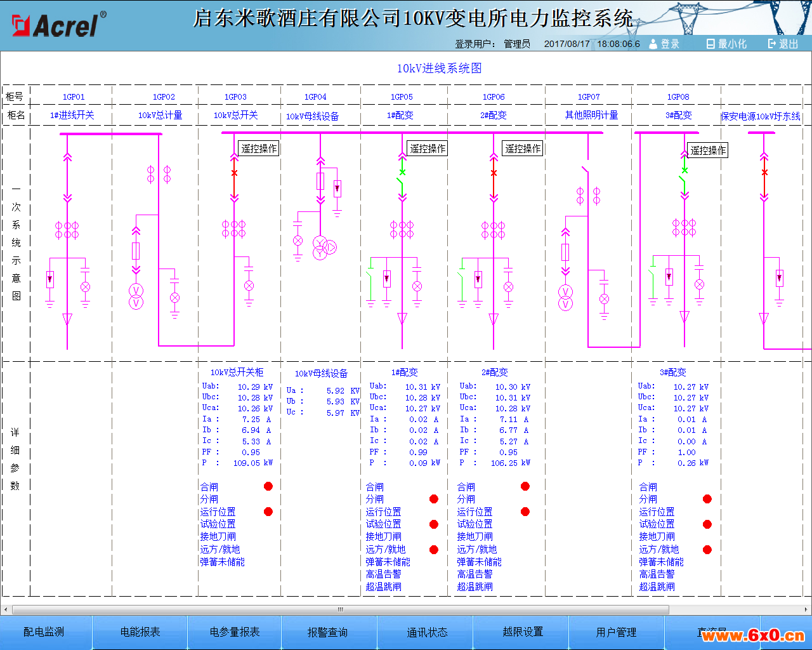Click 遥控操作 button in 1GP05 cabinet
812x650 pixels.
(428, 149)
